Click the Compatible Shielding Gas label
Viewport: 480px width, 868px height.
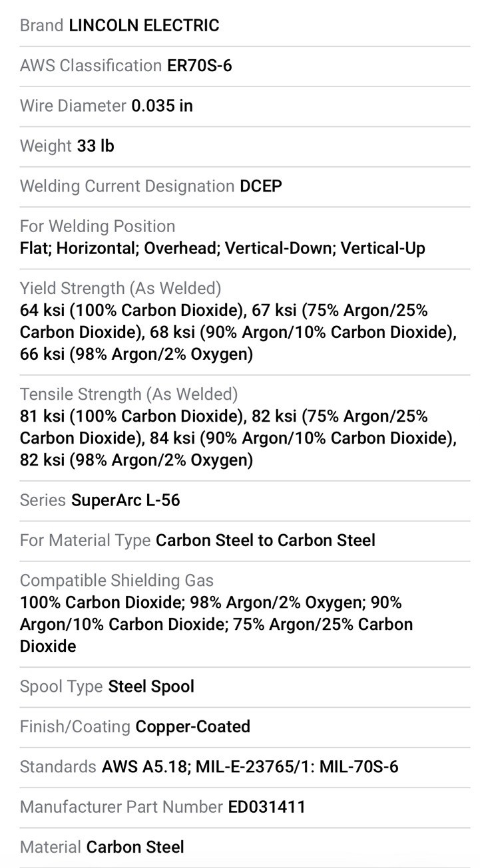(117, 581)
